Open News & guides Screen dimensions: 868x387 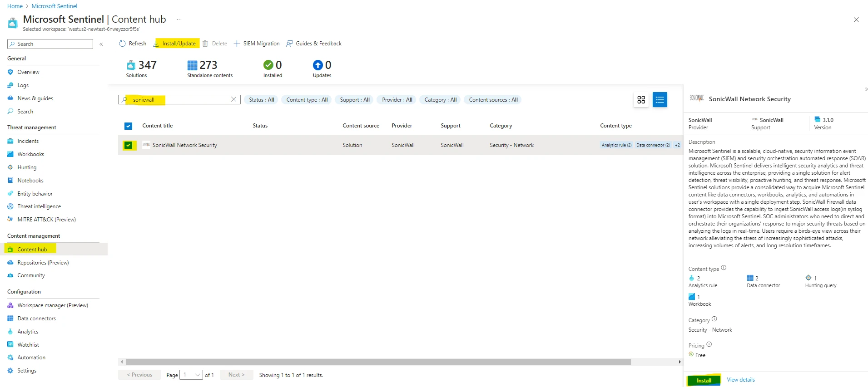(x=35, y=98)
